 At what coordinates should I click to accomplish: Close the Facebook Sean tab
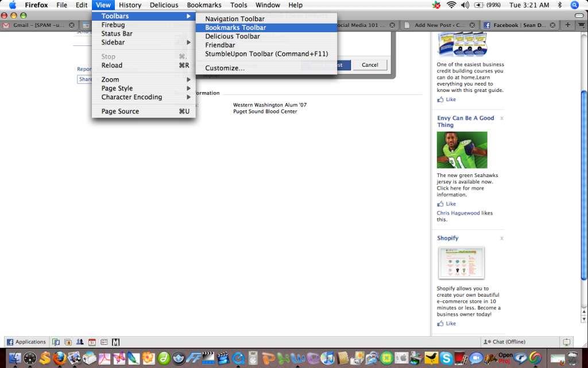(552, 25)
